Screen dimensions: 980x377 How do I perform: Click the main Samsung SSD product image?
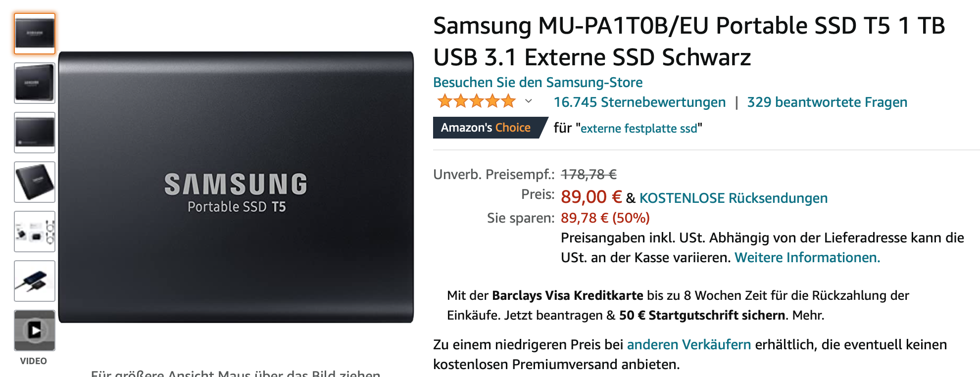(236, 187)
